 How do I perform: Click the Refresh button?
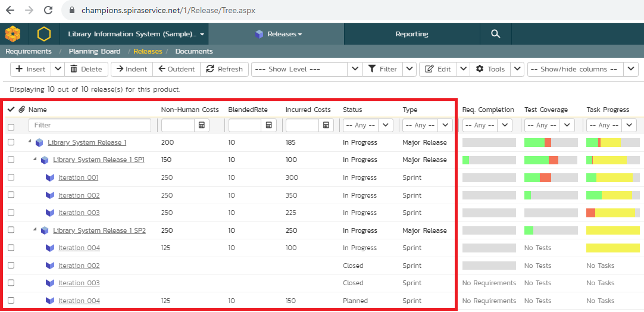224,69
